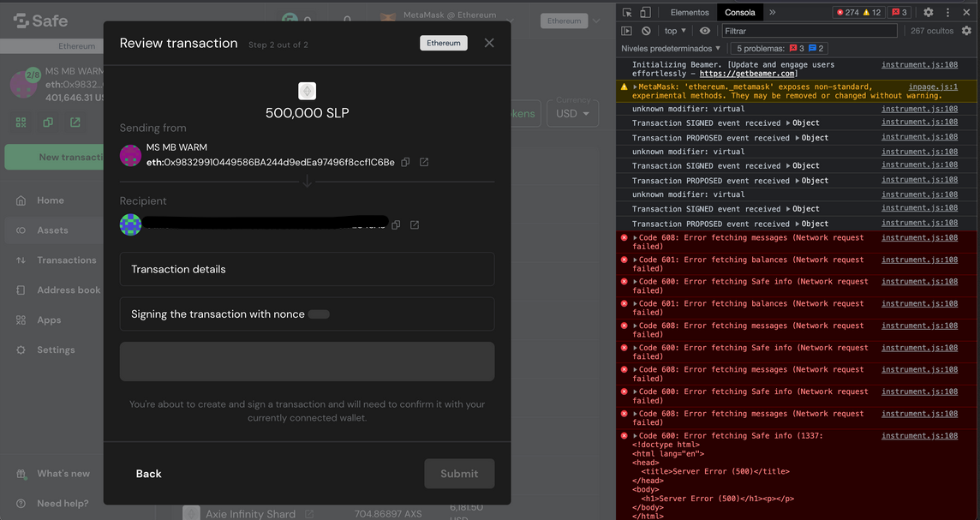Image resolution: width=980 pixels, height=520 pixels.
Task: Open the QR code icon in the sidebar
Action: [x=21, y=122]
